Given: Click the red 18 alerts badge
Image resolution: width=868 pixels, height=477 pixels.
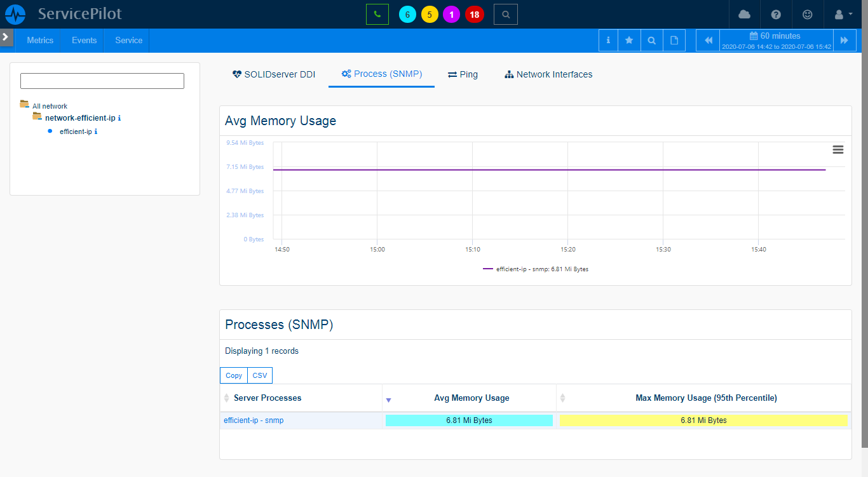Looking at the screenshot, I should coord(474,15).
